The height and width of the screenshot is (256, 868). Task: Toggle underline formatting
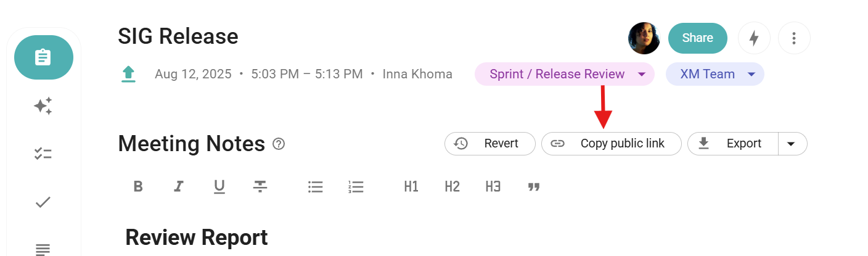click(x=219, y=186)
